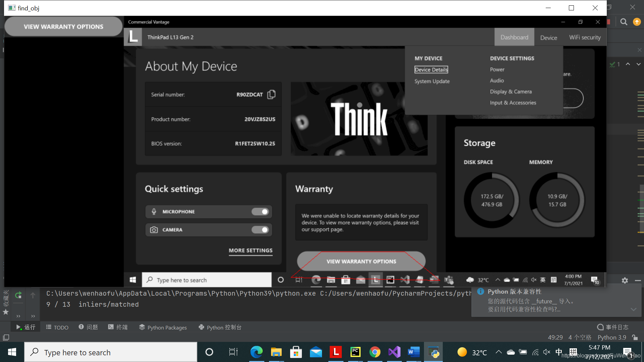The image size is (644, 362).
Task: Expand hidden system tray icons chevron
Action: [499, 352]
